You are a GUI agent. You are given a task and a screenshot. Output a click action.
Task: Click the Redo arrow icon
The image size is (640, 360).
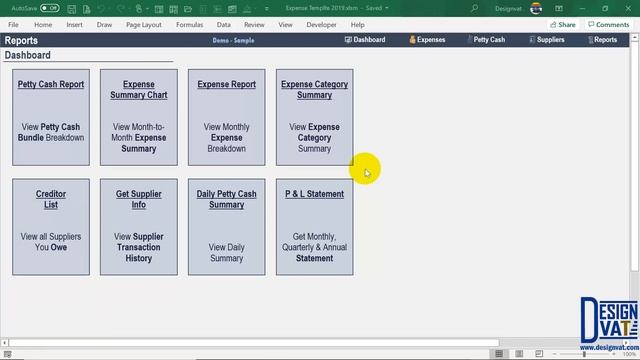click(x=121, y=9)
